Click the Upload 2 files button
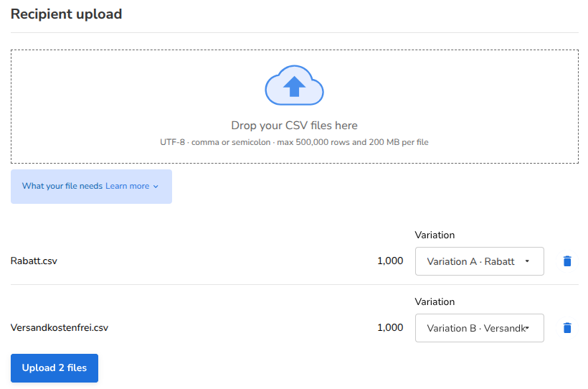The height and width of the screenshot is (389, 588). click(x=54, y=368)
